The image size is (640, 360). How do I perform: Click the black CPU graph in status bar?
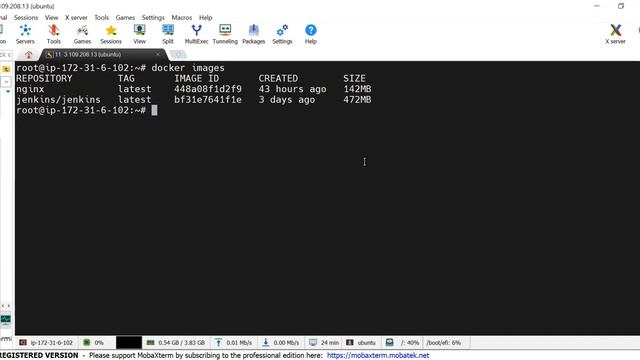tap(129, 342)
